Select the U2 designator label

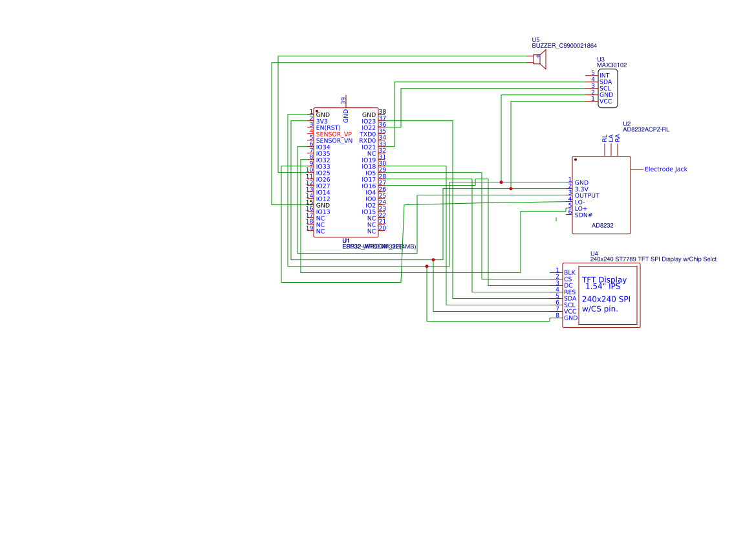627,124
